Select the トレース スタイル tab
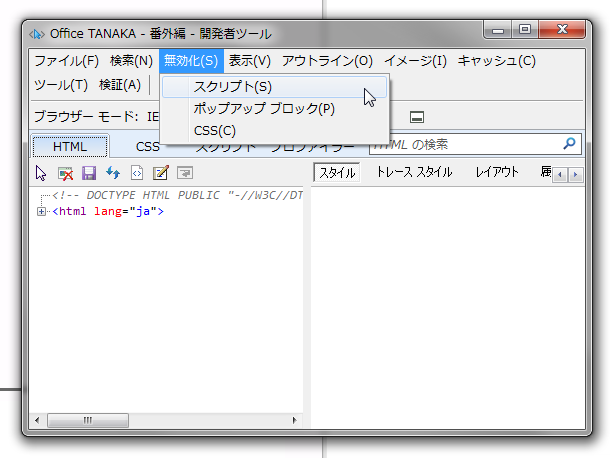Viewport: 610px width, 458px height. click(x=414, y=172)
